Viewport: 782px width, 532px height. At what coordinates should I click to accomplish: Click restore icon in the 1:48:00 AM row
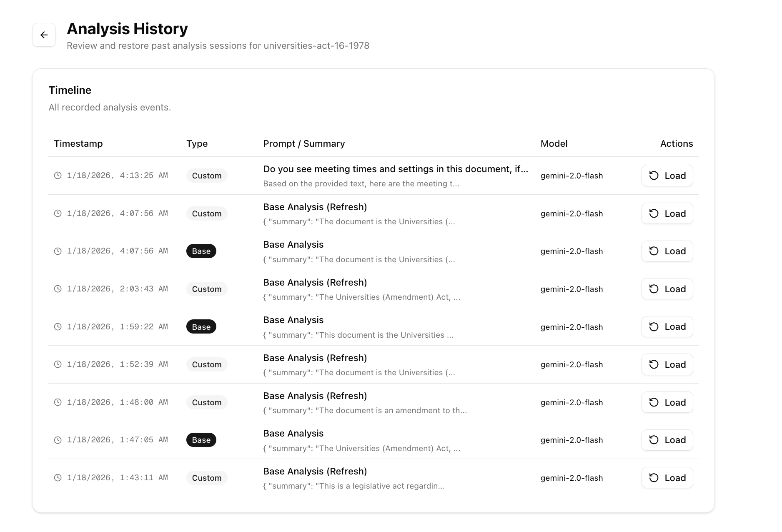(654, 402)
